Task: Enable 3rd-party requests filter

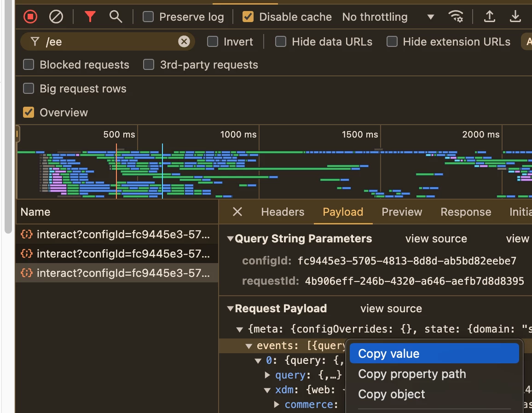Action: (149, 64)
